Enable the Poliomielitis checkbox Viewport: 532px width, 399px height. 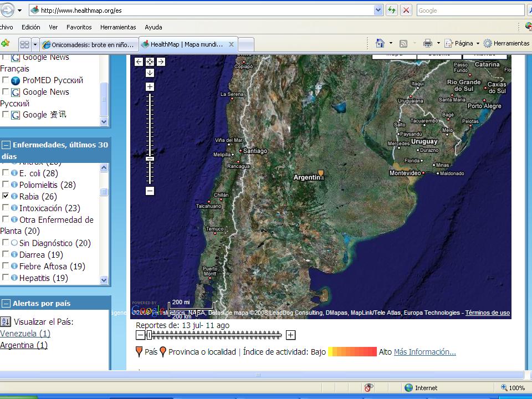pyautogui.click(x=6, y=185)
